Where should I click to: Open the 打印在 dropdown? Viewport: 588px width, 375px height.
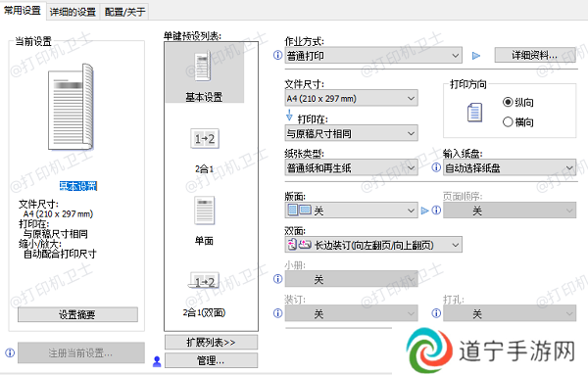351,133
